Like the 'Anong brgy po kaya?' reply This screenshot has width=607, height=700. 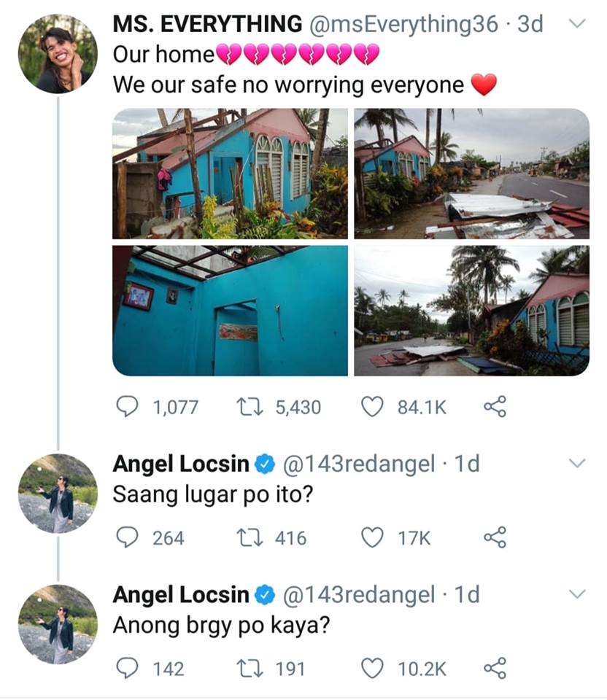tap(373, 668)
